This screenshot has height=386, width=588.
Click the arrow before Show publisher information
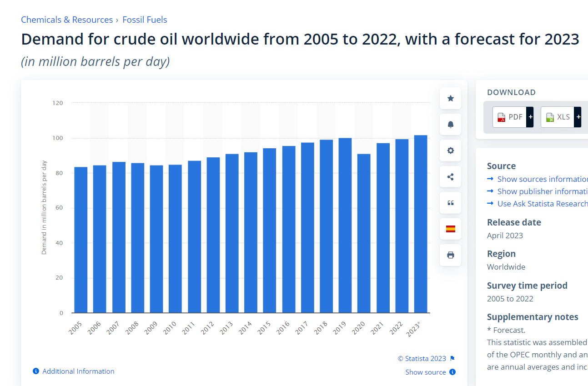pos(490,191)
